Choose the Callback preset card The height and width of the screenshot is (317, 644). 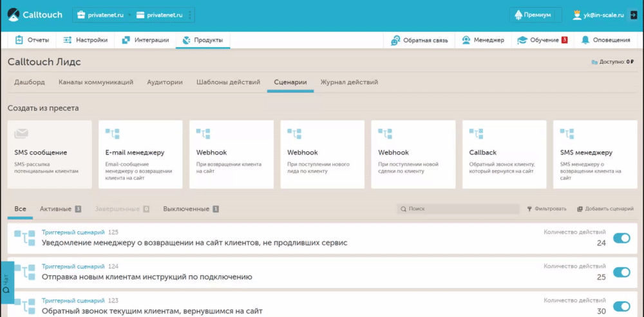pos(504,154)
